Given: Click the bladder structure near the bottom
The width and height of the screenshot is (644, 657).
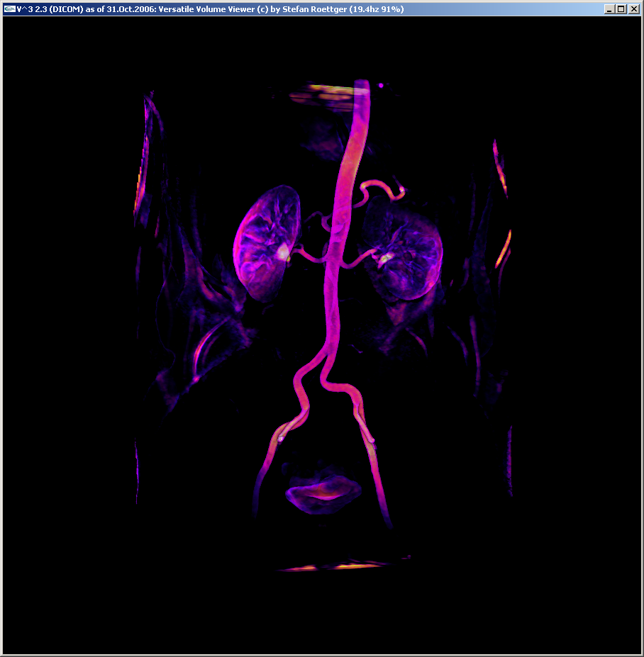Looking at the screenshot, I should [x=323, y=493].
